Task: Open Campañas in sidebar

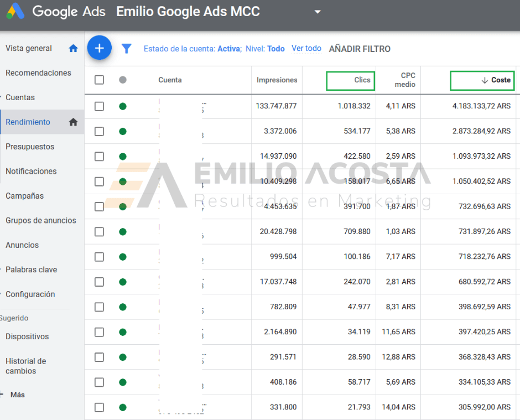Action: [24, 196]
